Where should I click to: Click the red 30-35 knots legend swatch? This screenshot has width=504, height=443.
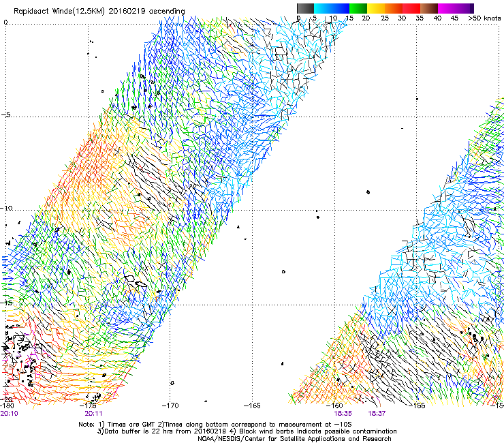click(x=411, y=8)
